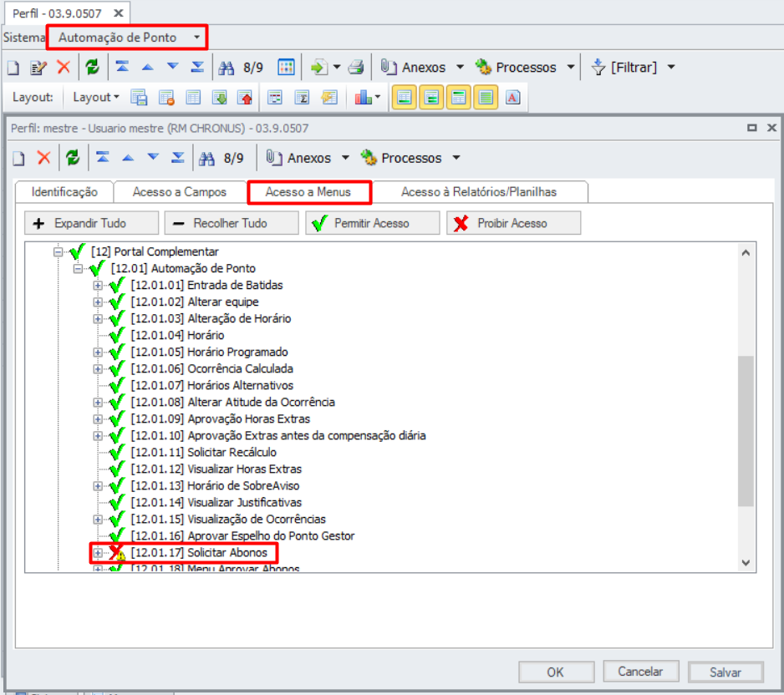Click the tree scrollbar up arrow
The image size is (784, 695).
(x=746, y=252)
